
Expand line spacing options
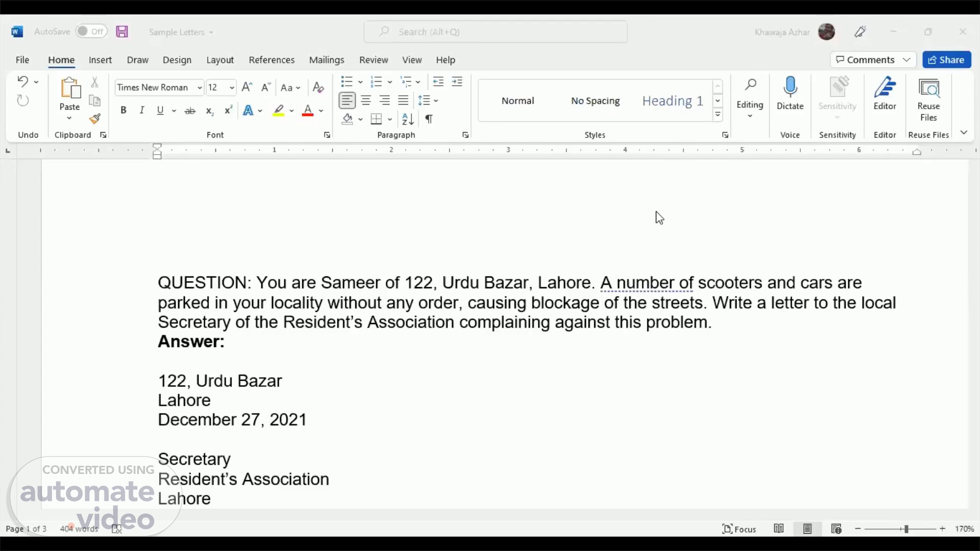coord(436,101)
